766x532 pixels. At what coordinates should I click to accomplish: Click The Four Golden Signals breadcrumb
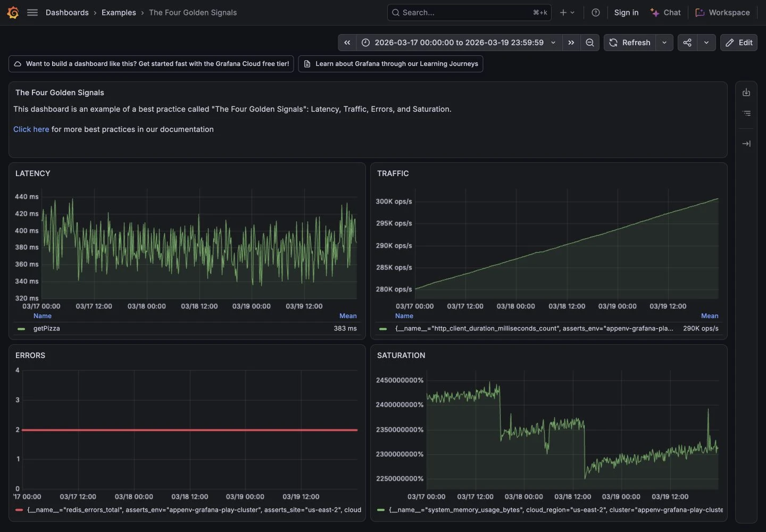[x=193, y=13]
